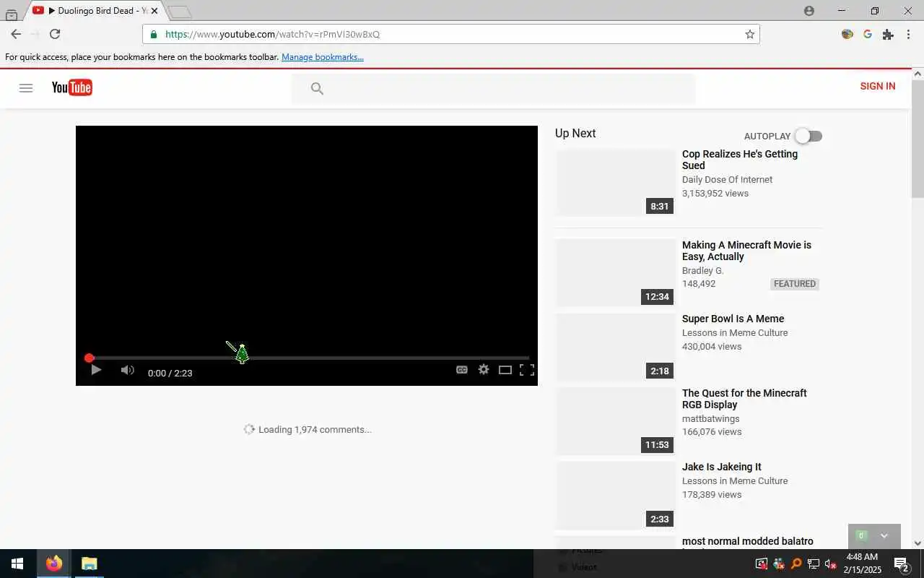Screen dimensions: 924x578
Task: Open the YouTube guide hamburger menu
Action: tap(26, 88)
